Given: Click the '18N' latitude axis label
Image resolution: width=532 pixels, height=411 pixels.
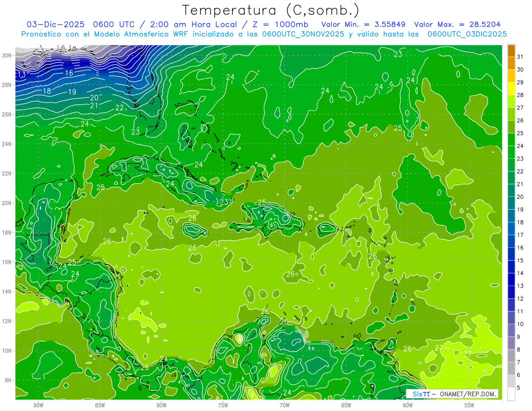Looking at the screenshot, I should point(8,232).
